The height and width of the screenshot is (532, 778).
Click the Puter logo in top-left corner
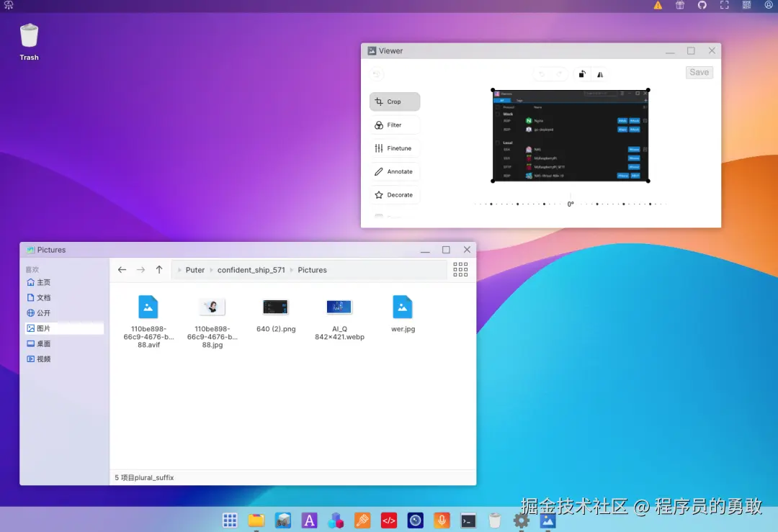click(9, 5)
